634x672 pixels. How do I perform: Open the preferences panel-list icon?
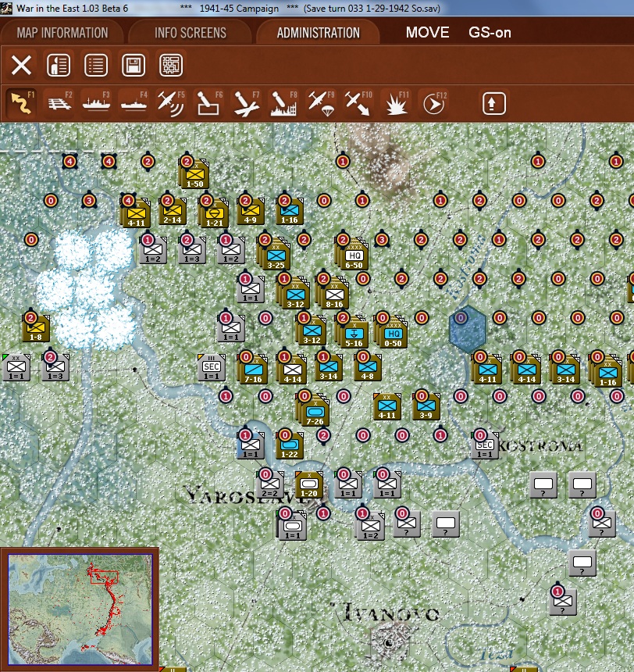pos(59,66)
